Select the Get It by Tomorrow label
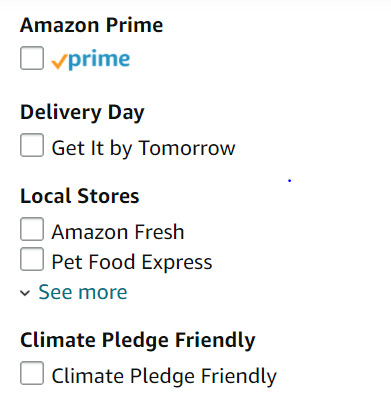Screen dimensions: 391x411 pyautogui.click(x=143, y=148)
